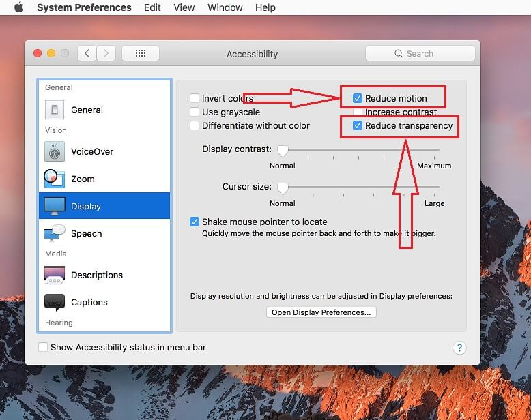Enable Differentiate without color checkbox
This screenshot has height=420, width=531.
click(195, 125)
